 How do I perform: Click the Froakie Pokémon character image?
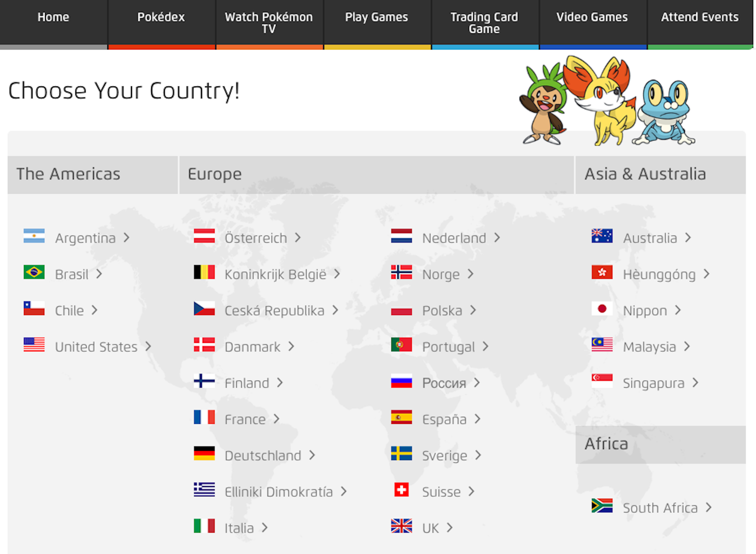(x=664, y=112)
